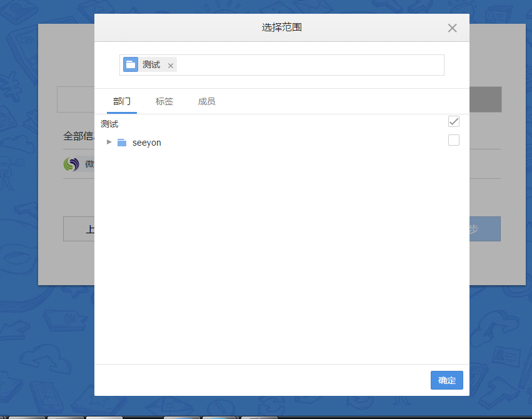
Task: Click the green swirl logo behind the dialog
Action: pyautogui.click(x=72, y=164)
